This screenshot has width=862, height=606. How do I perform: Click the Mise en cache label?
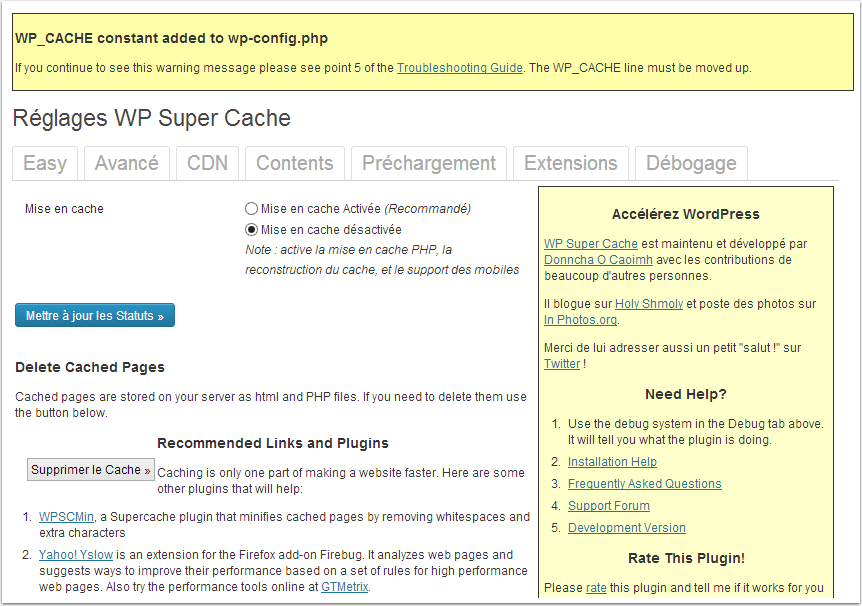[x=64, y=209]
